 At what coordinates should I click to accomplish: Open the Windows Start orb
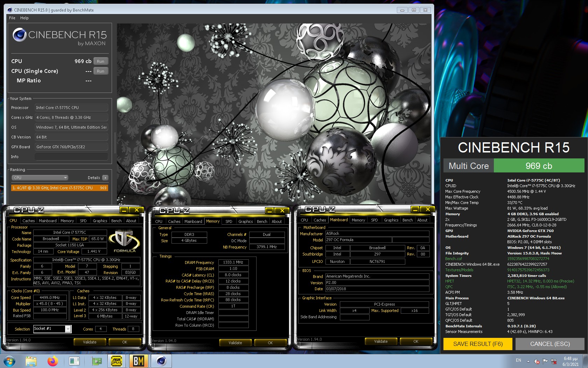point(9,361)
